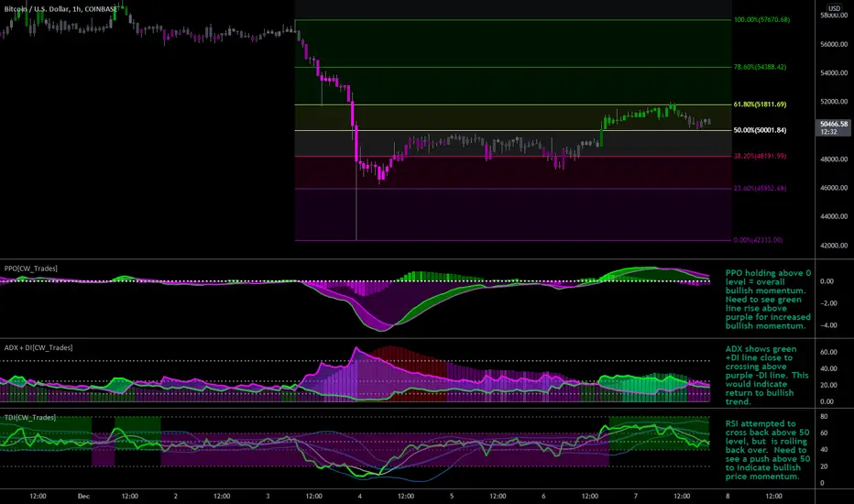Click date 6 on the time axis
The height and width of the screenshot is (504, 854).
543,497
